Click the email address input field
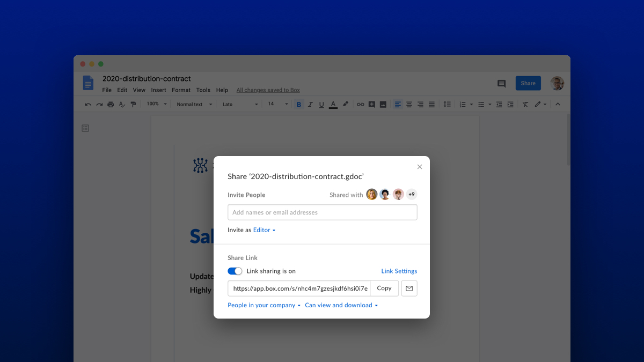The width and height of the screenshot is (644, 362). tap(322, 212)
